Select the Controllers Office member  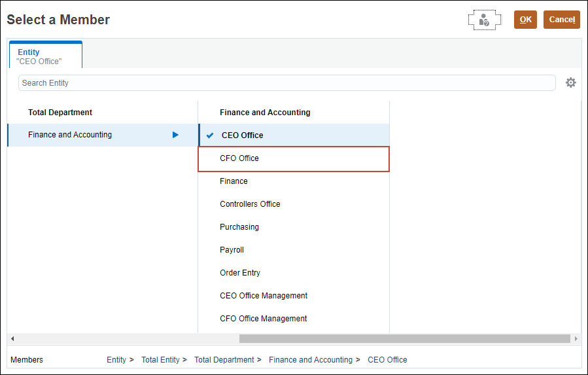click(x=294, y=204)
